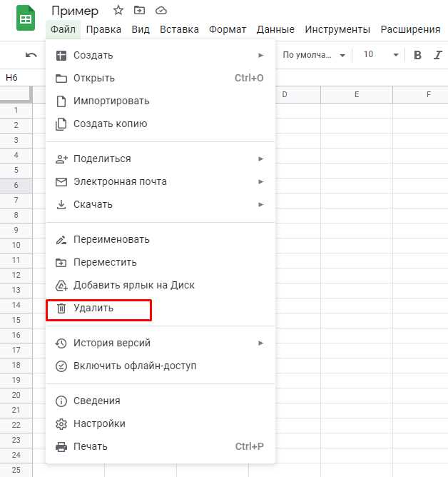
Task: Check cloud save status icon
Action: click(x=161, y=11)
